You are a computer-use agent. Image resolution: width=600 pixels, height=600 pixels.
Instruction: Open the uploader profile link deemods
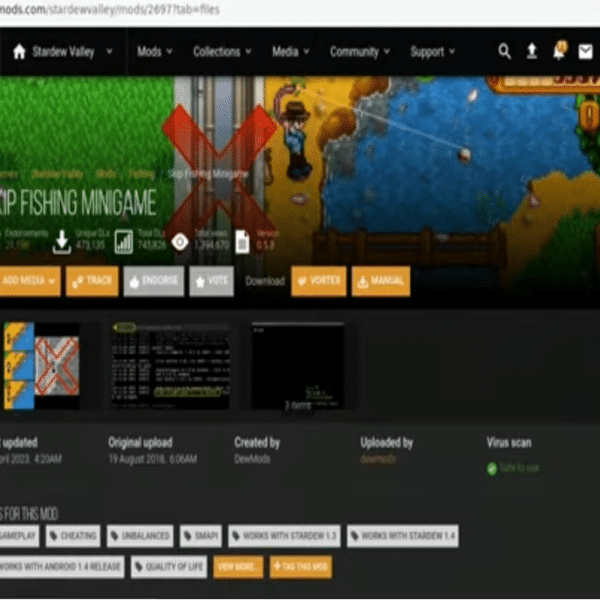(x=378, y=459)
